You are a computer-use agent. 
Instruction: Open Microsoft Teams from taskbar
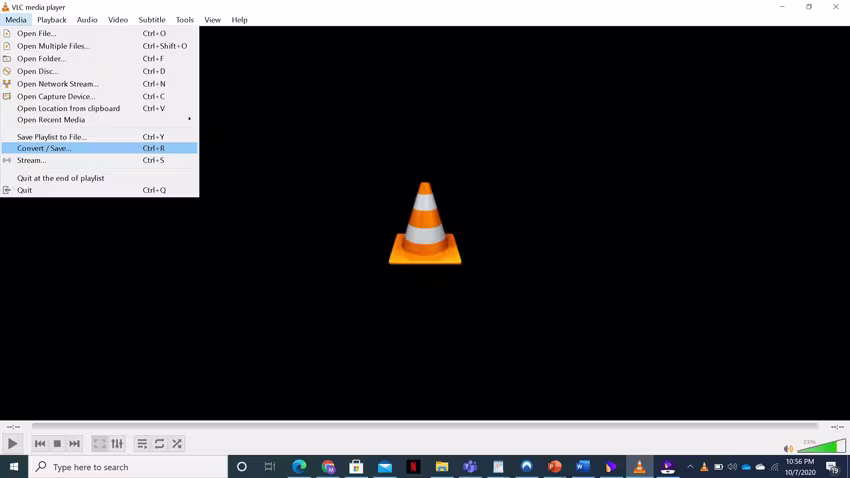(x=470, y=467)
